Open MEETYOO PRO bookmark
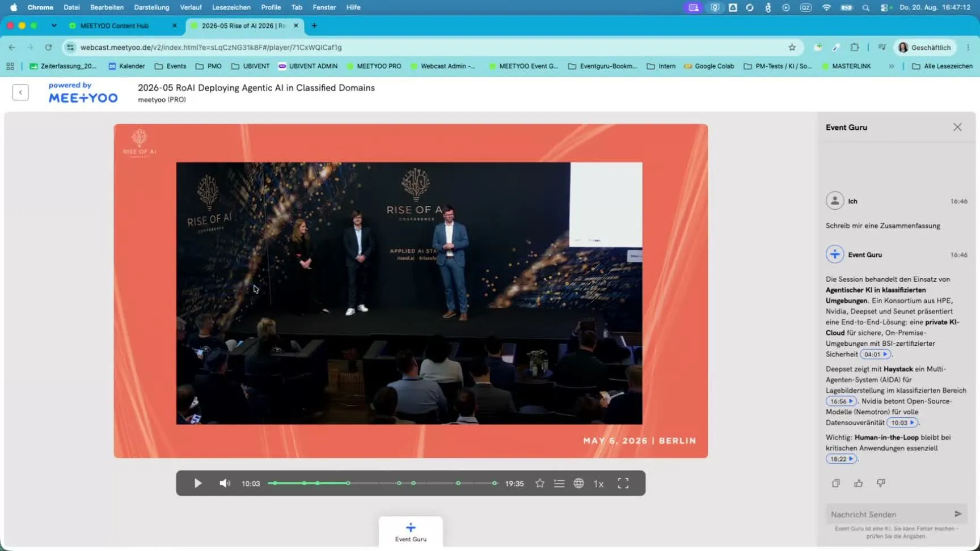The width and height of the screenshot is (980, 551). (374, 66)
